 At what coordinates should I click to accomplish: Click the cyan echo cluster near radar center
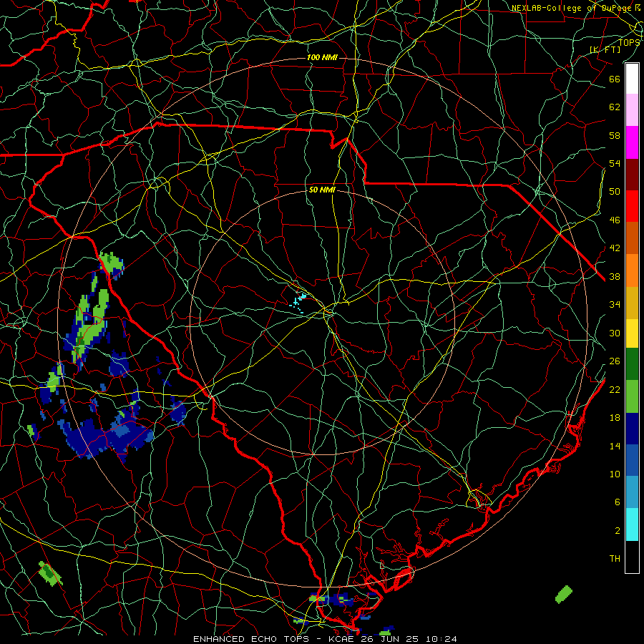[x=298, y=303]
